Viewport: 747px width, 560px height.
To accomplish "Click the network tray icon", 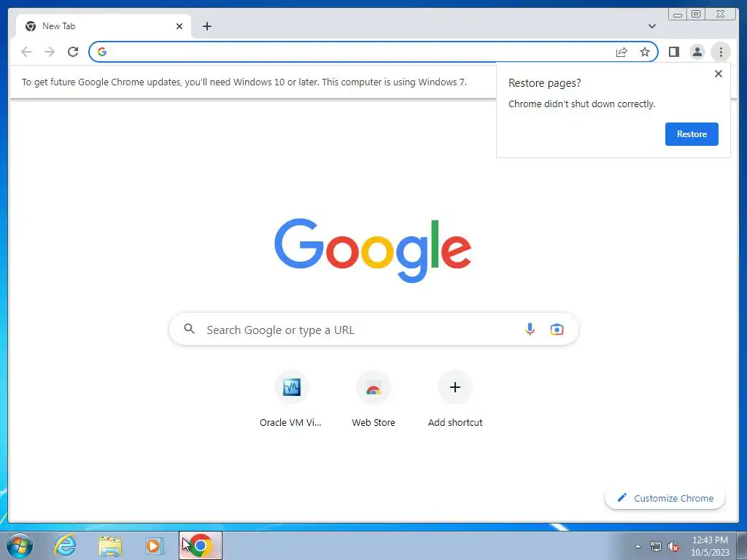I will coord(656,546).
